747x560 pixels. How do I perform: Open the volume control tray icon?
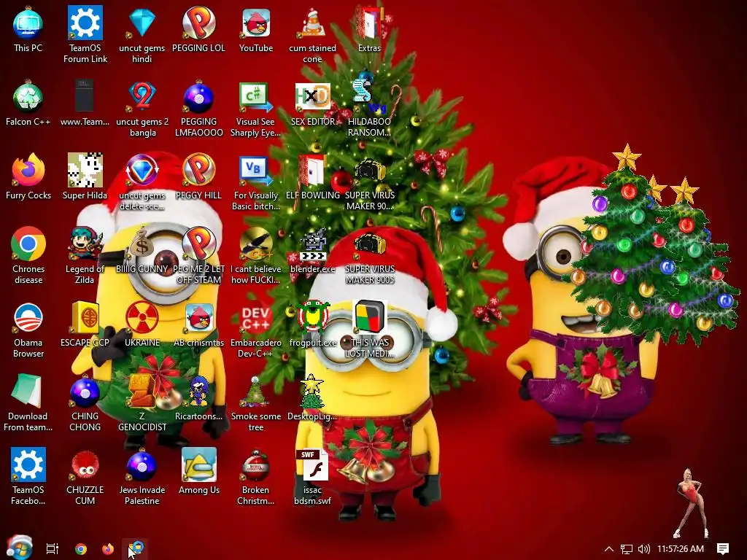(643, 548)
